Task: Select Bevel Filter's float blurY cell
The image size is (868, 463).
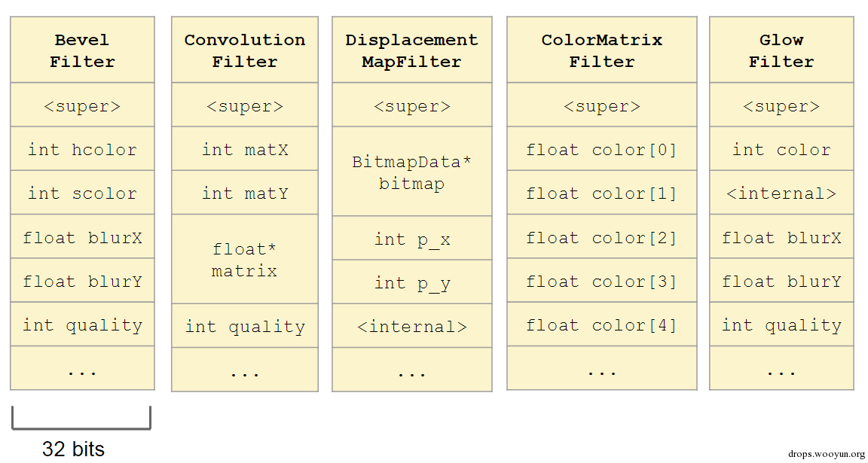Action: [82, 281]
